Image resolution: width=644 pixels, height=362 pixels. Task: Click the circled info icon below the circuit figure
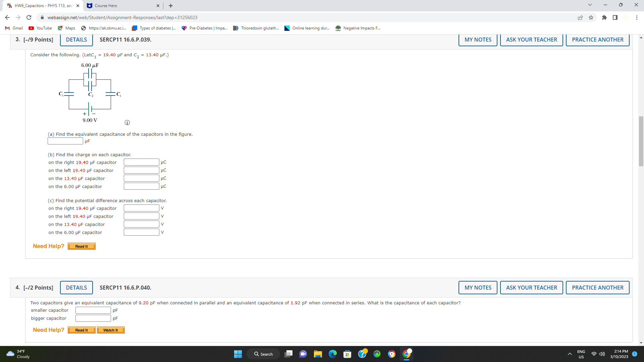coord(127,122)
